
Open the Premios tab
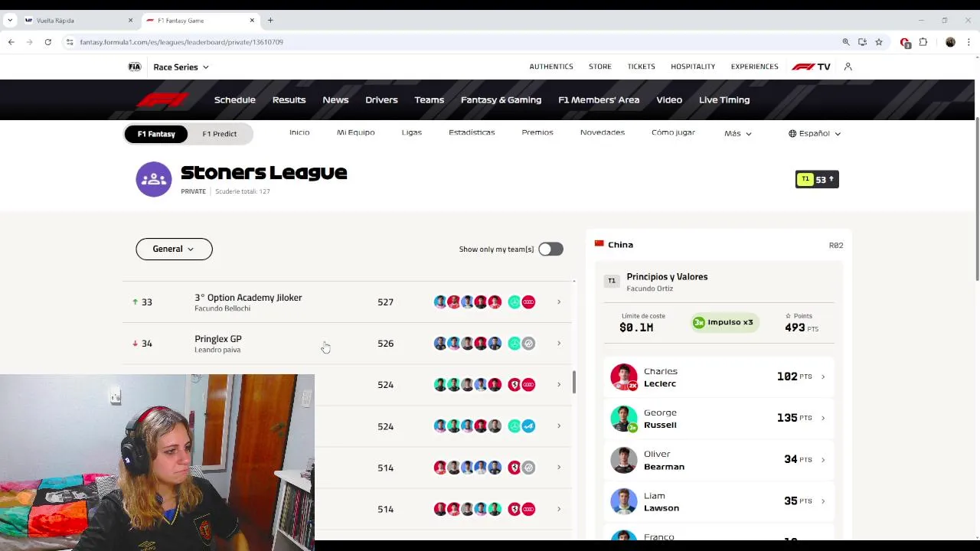tap(537, 132)
